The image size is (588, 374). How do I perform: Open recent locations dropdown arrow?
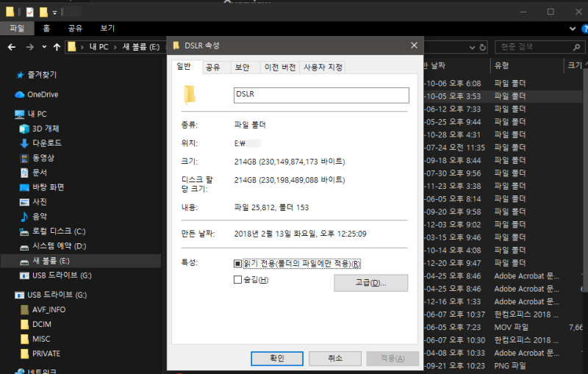[44, 47]
